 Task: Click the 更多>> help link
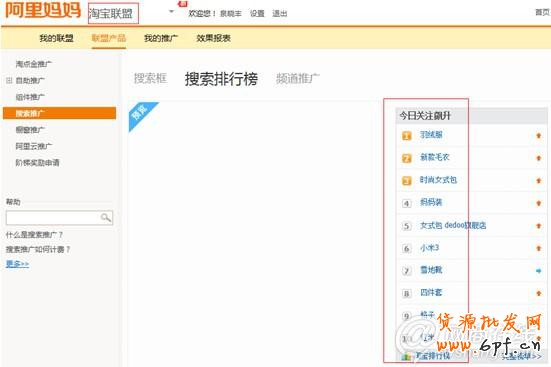[17, 264]
